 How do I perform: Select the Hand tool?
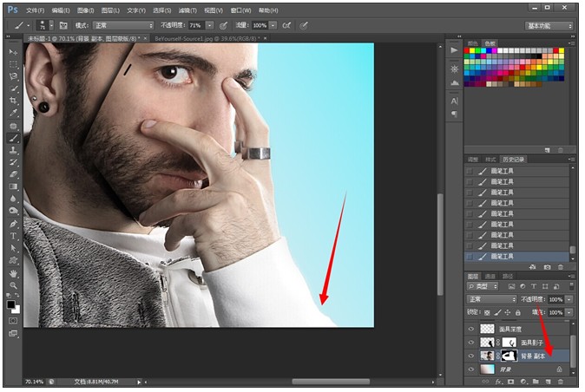point(13,273)
